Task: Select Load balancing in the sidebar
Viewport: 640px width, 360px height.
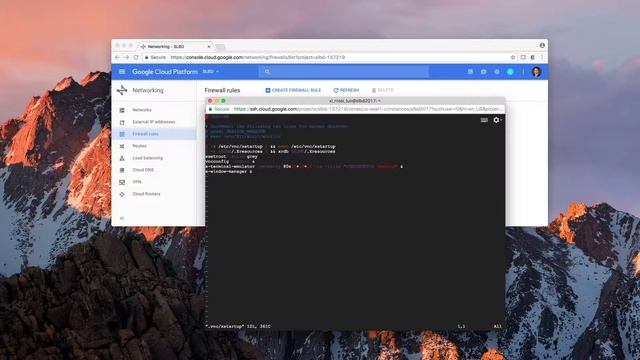Action: point(147,158)
